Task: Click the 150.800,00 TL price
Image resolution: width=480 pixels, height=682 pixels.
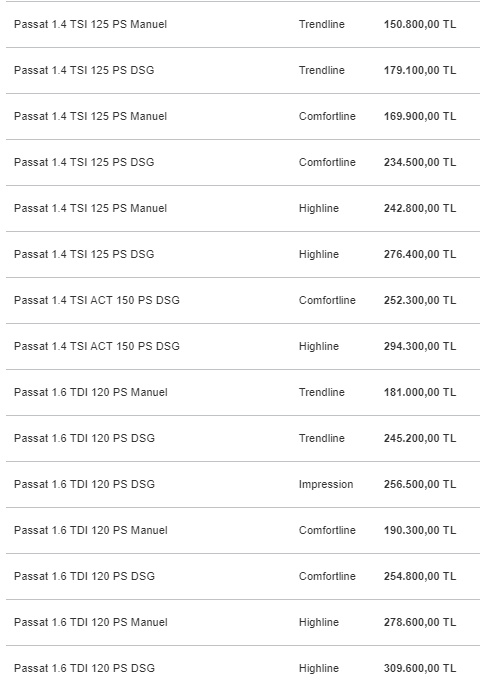Action: coord(420,24)
